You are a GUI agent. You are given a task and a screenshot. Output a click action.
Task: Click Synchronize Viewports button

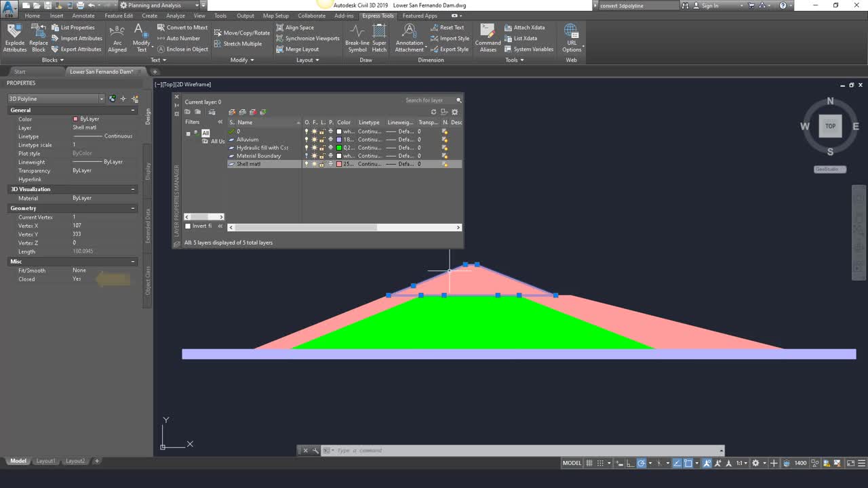(307, 39)
